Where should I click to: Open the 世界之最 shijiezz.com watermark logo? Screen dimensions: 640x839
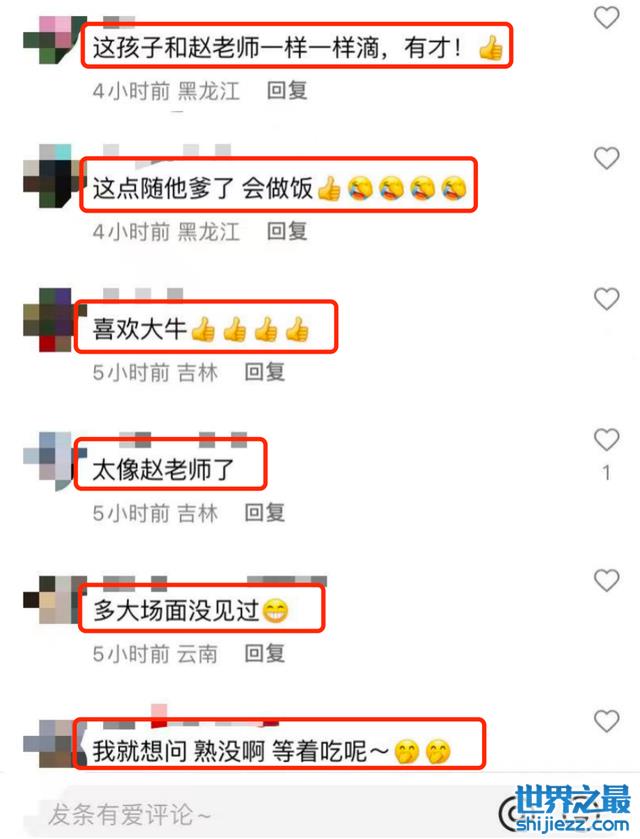pos(568,808)
